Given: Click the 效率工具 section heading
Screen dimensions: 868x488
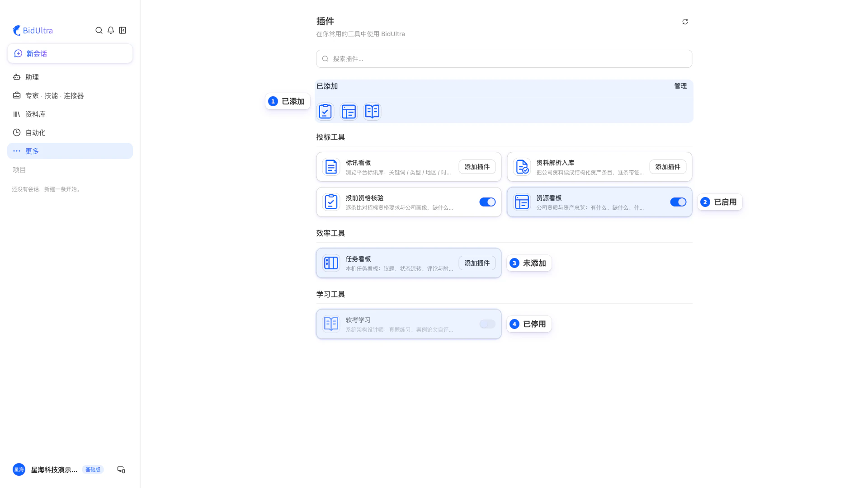Looking at the screenshot, I should 330,233.
